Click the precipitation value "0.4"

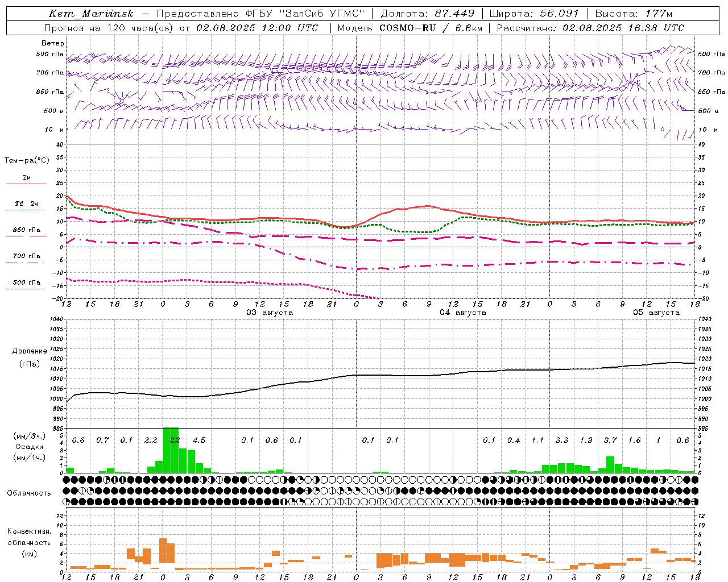[x=514, y=440]
